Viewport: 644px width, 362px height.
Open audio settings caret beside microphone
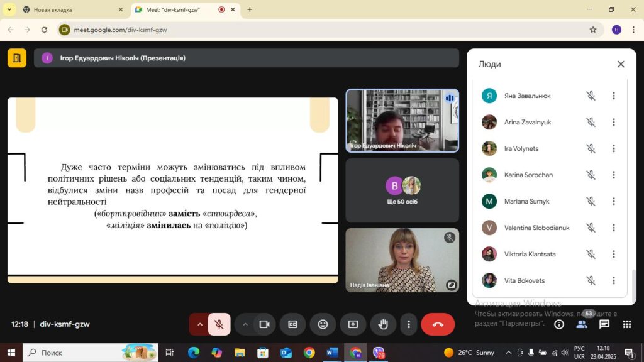(x=199, y=324)
